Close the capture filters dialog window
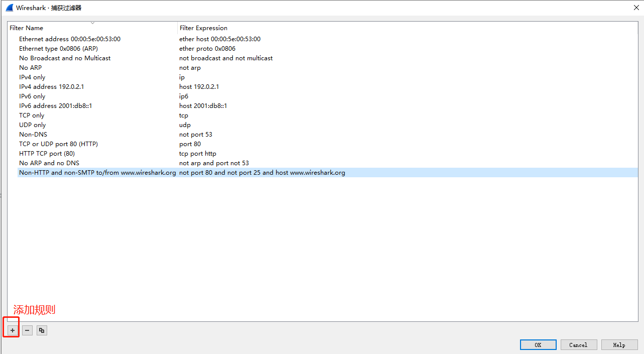Viewport: 644px width, 354px height. [636, 8]
